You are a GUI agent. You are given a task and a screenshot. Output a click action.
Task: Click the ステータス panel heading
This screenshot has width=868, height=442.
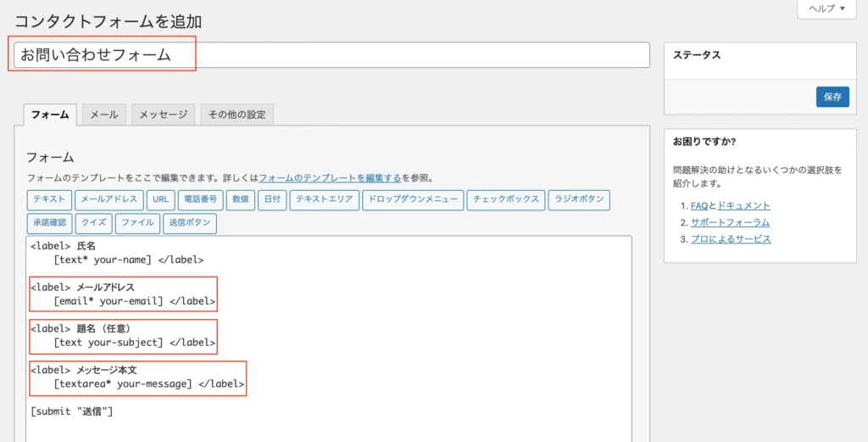(697, 55)
